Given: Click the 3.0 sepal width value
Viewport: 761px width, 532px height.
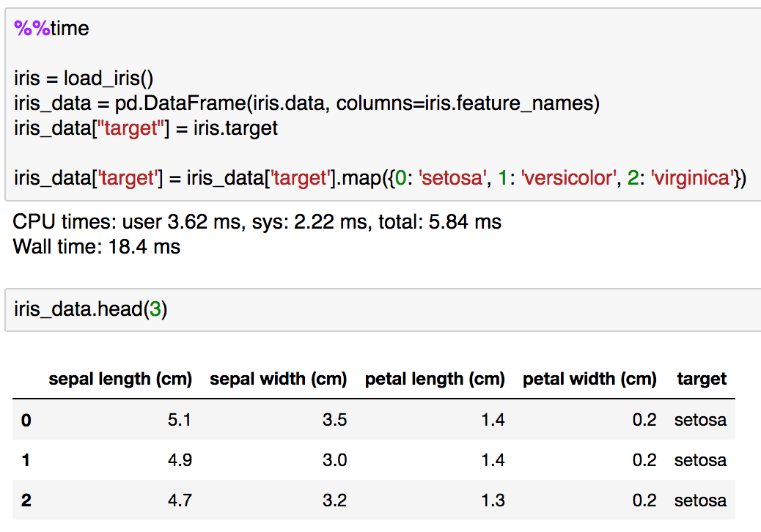Looking at the screenshot, I should (x=334, y=460).
